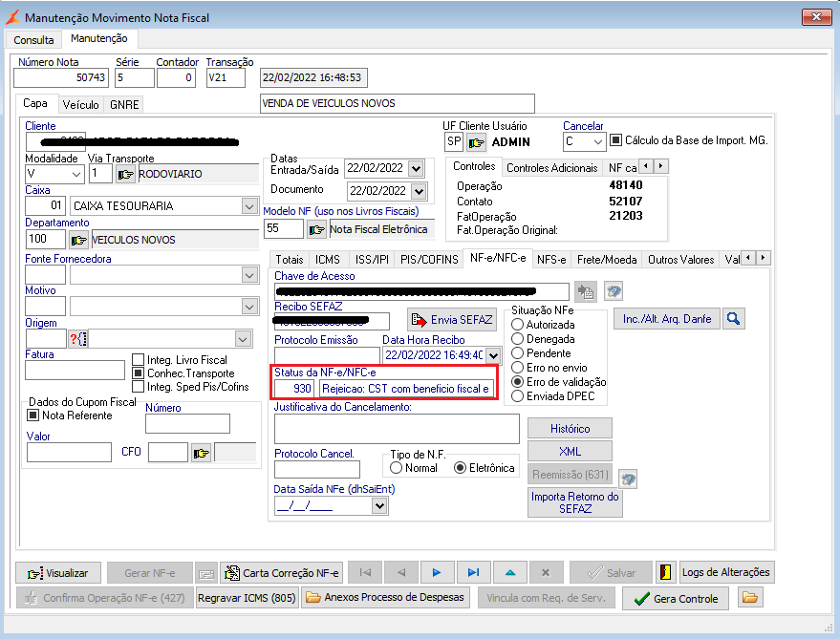The image size is (840, 639).
Task: Open Fonte Fornecedora dropdown
Action: click(x=249, y=275)
